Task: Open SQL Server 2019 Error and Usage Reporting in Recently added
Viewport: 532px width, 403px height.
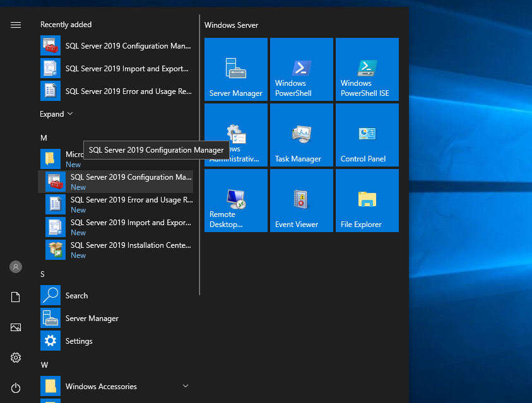Action: 116,91
